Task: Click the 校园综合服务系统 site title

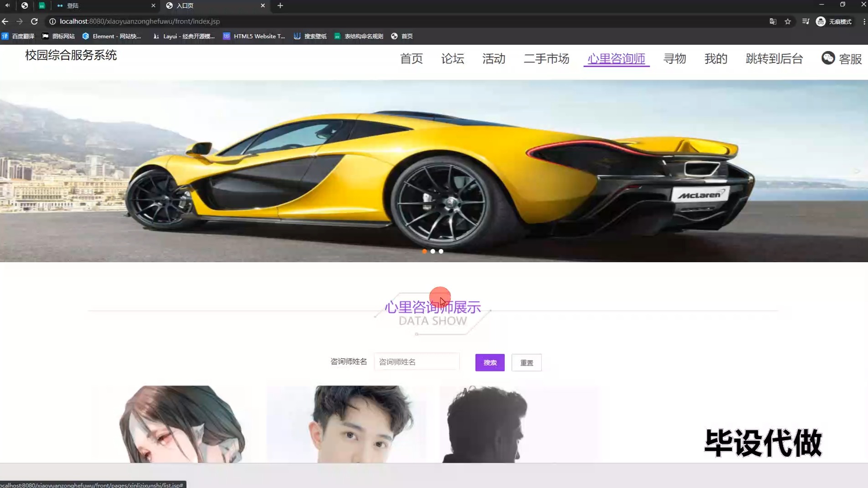Action: 71,55
